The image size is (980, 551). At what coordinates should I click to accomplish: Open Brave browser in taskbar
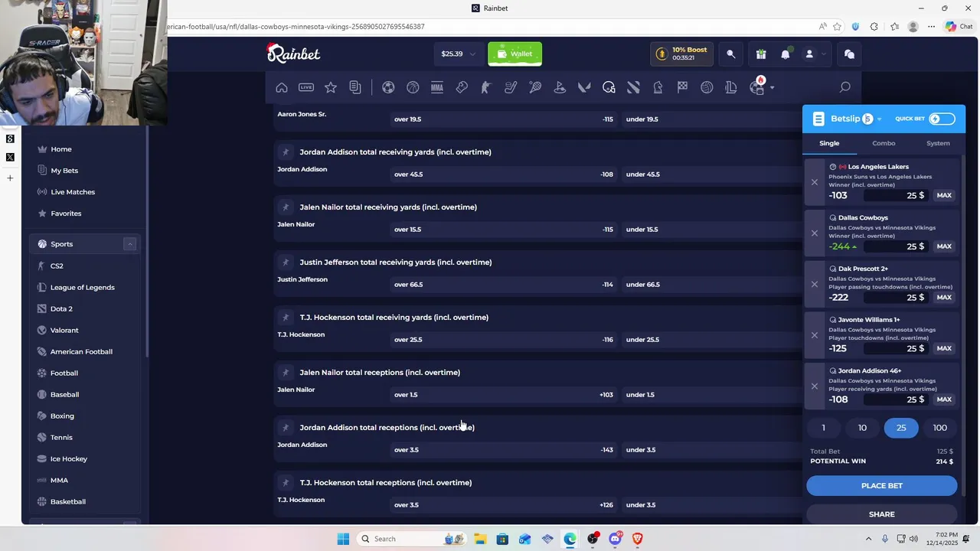tap(637, 539)
